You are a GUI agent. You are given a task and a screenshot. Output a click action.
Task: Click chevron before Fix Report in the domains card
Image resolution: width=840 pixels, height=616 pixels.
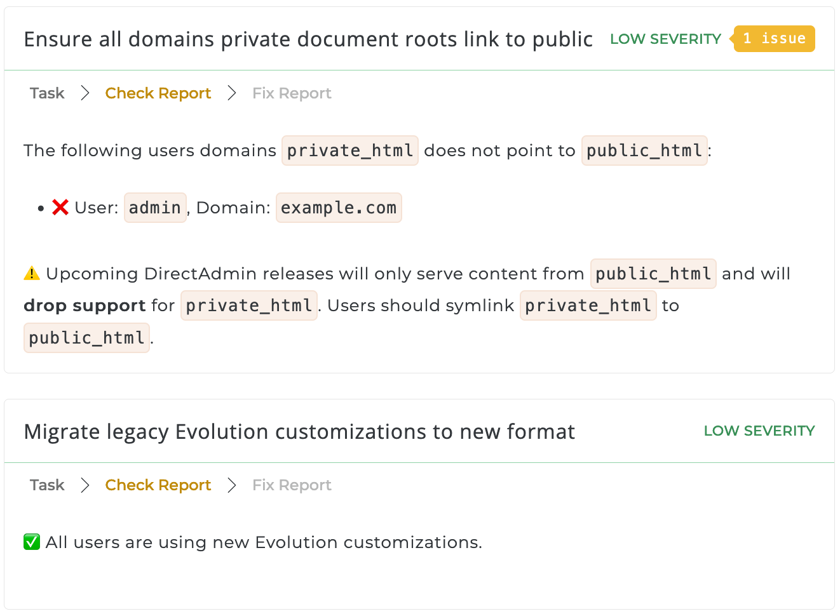click(232, 93)
